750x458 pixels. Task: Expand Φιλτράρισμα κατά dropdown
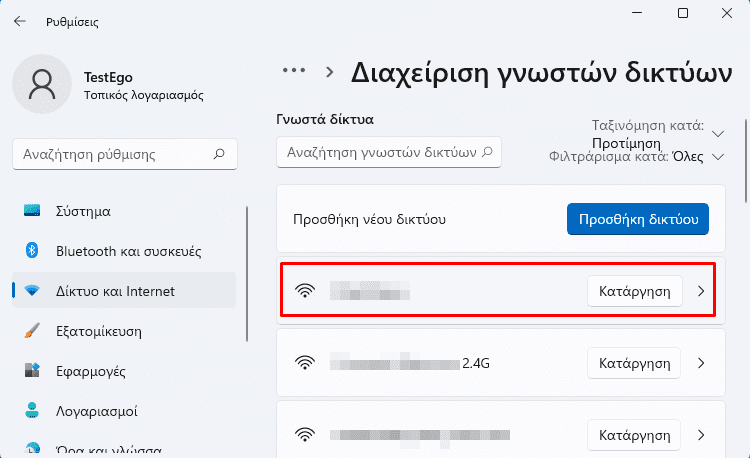(x=717, y=157)
